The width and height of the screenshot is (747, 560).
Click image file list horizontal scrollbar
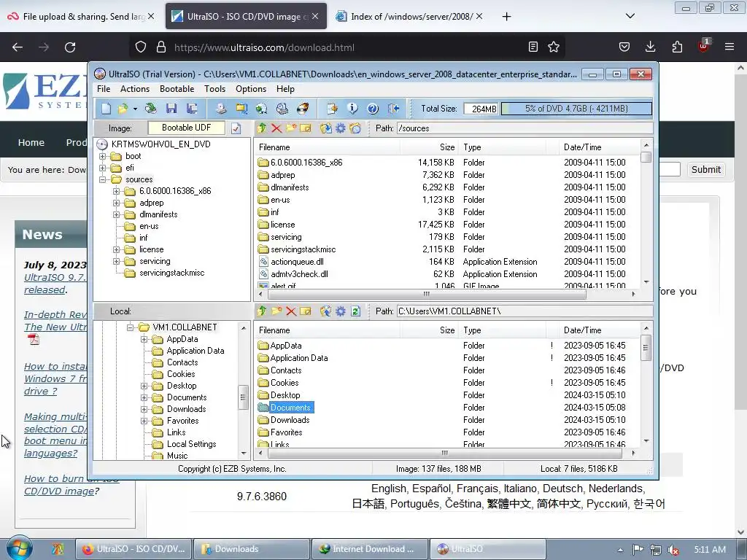pyautogui.click(x=426, y=294)
